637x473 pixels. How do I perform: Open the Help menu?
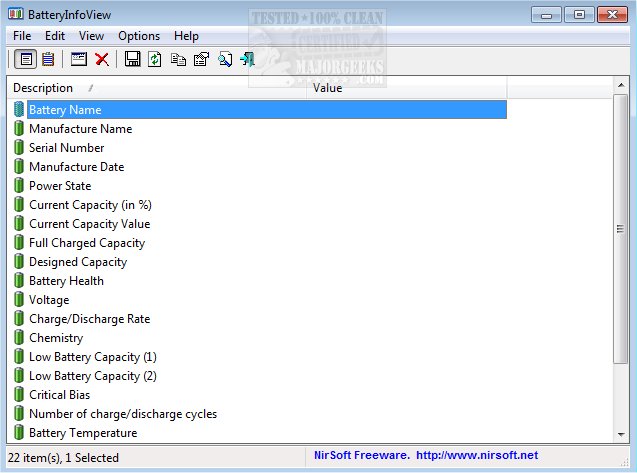pyautogui.click(x=186, y=36)
